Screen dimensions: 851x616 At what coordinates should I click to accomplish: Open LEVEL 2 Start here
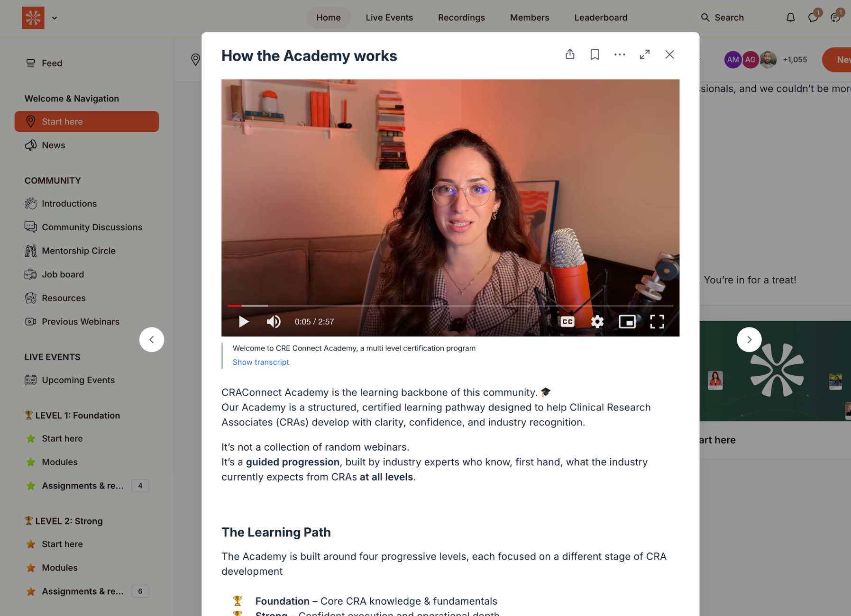click(x=87, y=544)
